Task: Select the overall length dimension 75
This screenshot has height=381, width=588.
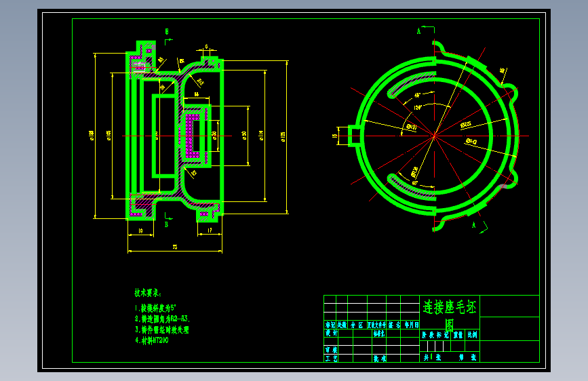Action: coord(175,247)
